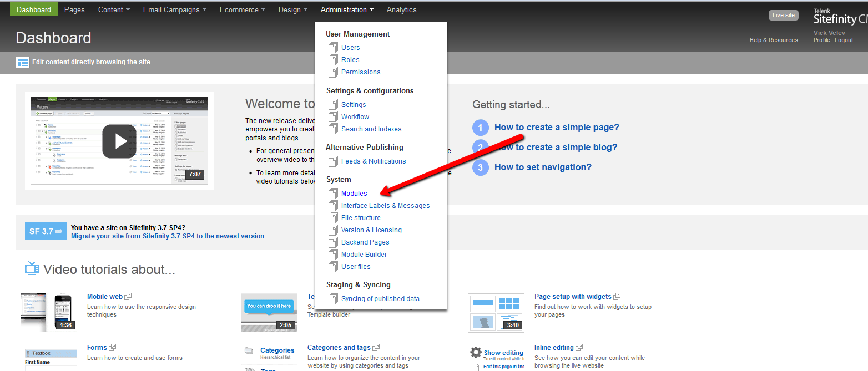Collapse the Administration dropdown

(x=347, y=9)
